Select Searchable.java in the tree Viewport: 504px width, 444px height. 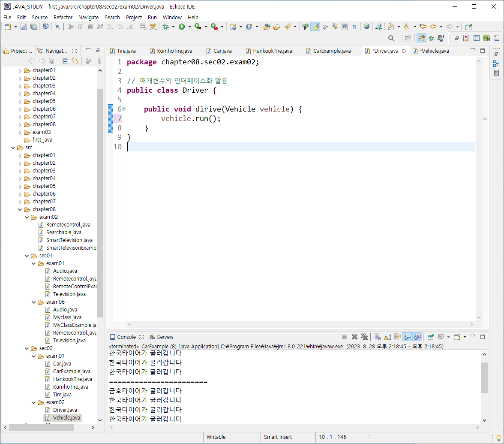pyautogui.click(x=63, y=233)
